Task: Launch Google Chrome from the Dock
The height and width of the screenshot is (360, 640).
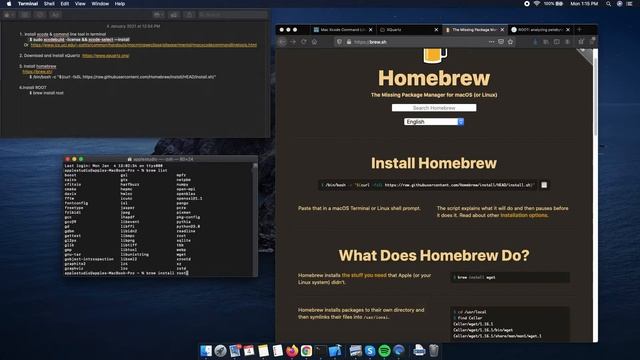Action: [x=306, y=351]
